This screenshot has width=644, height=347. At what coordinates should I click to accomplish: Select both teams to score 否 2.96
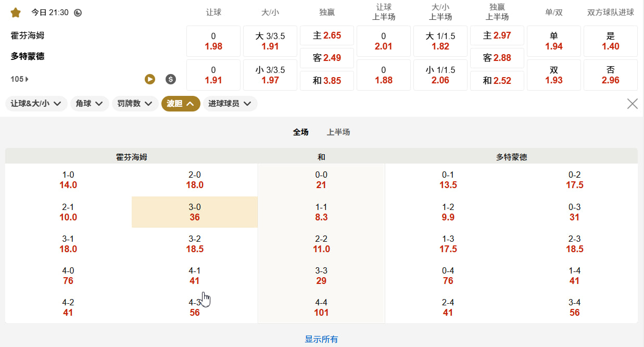(x=611, y=75)
